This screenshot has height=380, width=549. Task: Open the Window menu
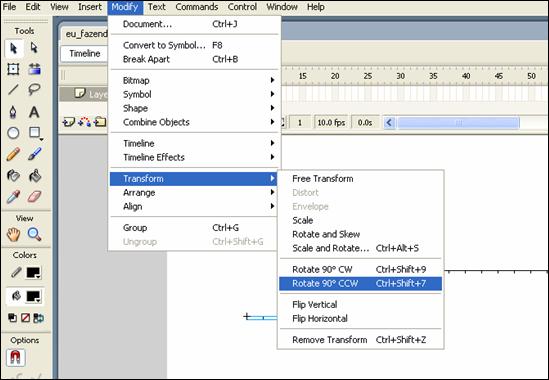[x=282, y=7]
